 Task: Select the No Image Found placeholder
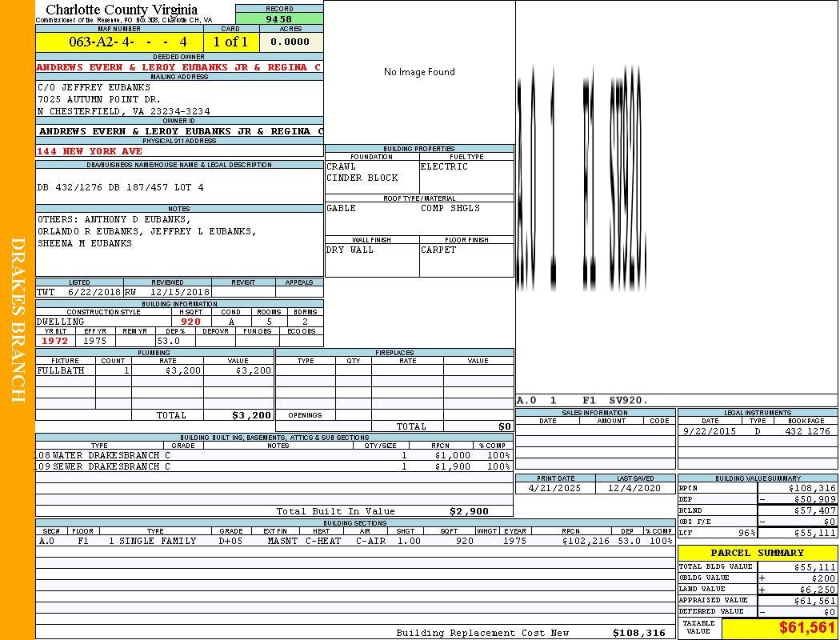[419, 72]
